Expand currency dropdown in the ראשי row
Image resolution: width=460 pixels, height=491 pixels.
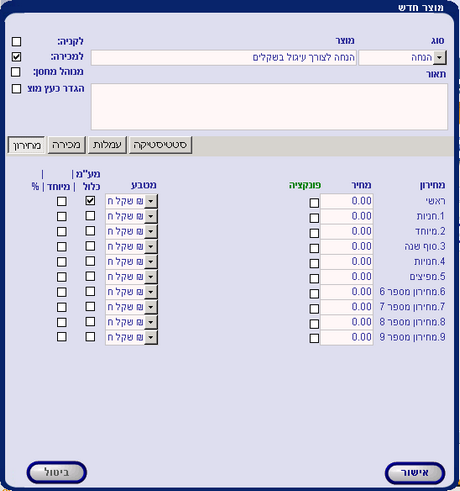coord(151,201)
